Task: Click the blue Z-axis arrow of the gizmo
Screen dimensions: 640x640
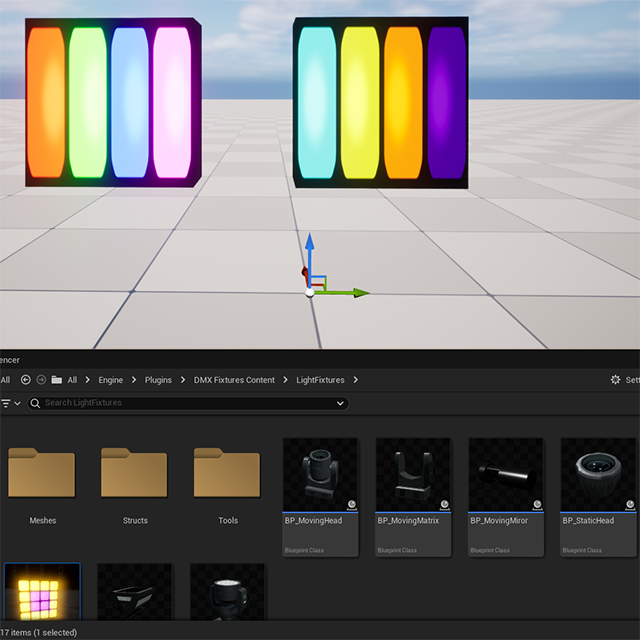Action: tap(310, 245)
